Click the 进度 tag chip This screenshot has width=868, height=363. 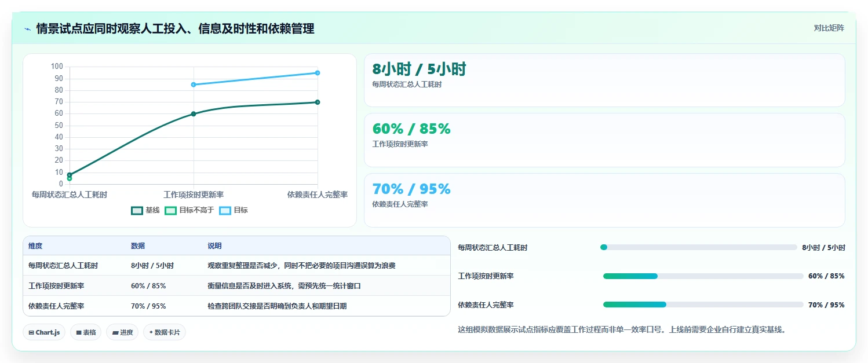(x=122, y=332)
